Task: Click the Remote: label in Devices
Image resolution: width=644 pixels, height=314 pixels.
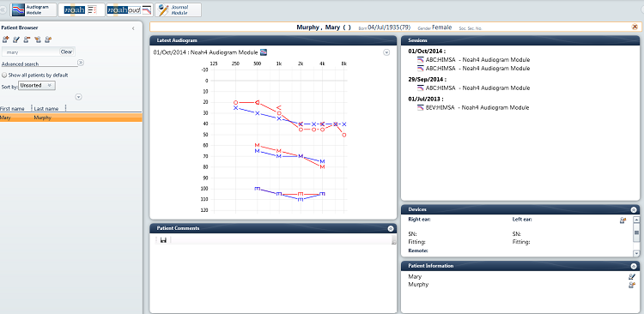Action: [x=418, y=251]
